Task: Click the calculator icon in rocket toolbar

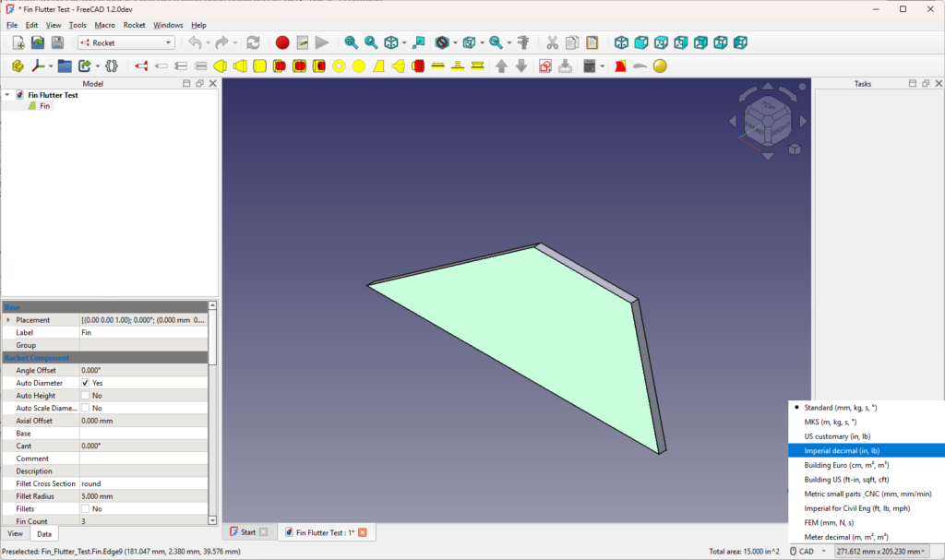Action: [588, 66]
